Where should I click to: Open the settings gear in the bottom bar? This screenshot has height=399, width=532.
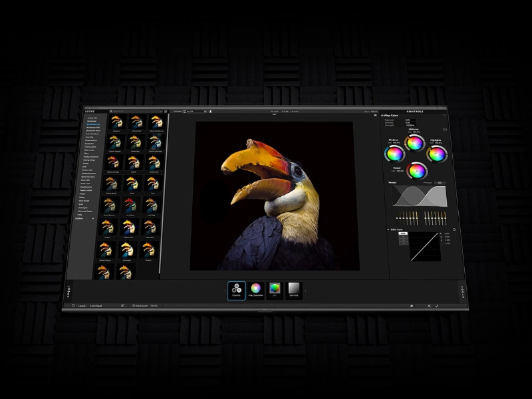tap(412, 306)
